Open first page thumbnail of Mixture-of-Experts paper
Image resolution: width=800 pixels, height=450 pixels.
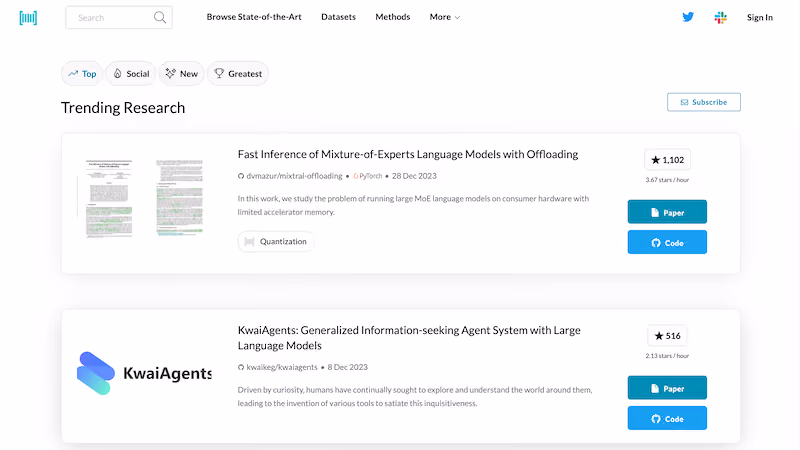[x=109, y=198]
